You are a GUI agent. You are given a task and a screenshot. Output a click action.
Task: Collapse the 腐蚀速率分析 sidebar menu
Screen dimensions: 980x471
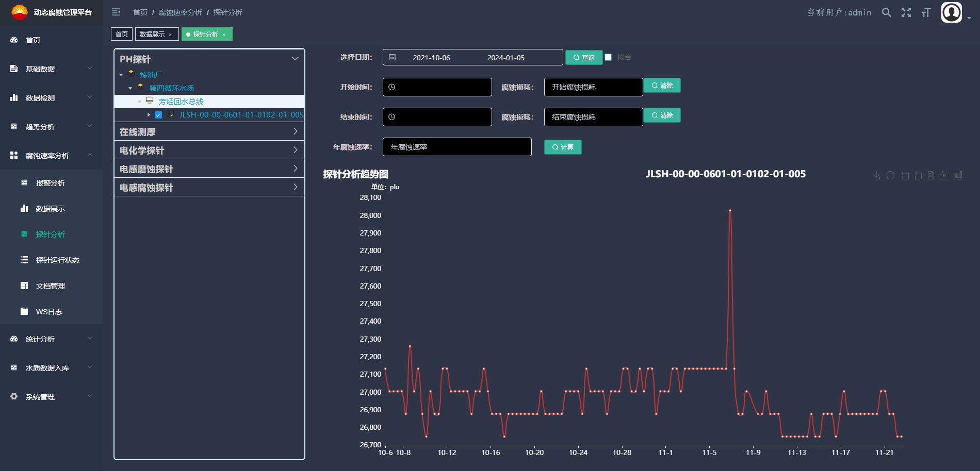click(52, 155)
